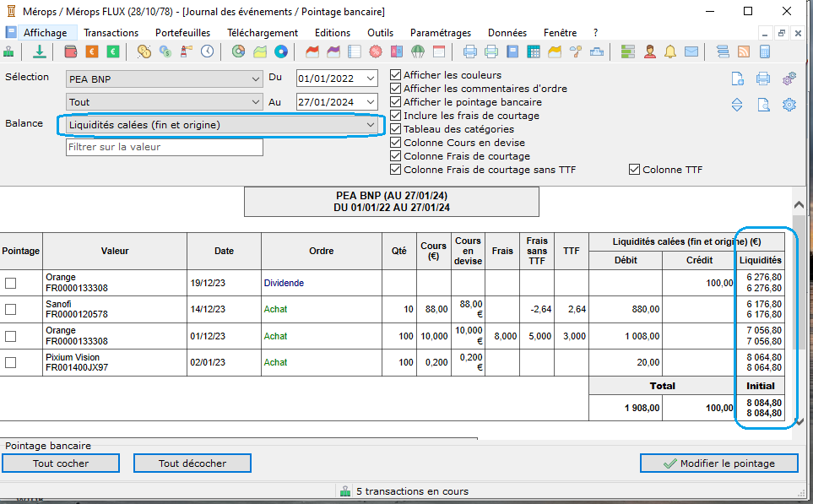This screenshot has height=504, width=813.
Task: Check pointage box for Pixium Vision row
Action: [10, 362]
